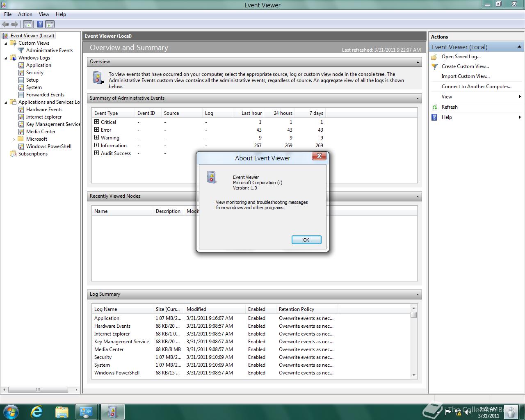Click the Event Viewer taskbar button
Image resolution: width=525 pixels, height=420 pixels.
coord(112,412)
